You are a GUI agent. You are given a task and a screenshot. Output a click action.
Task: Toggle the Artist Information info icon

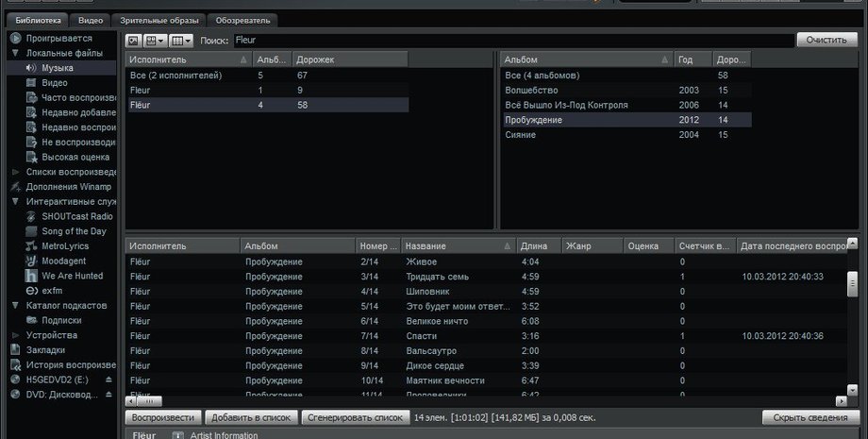[177, 435]
